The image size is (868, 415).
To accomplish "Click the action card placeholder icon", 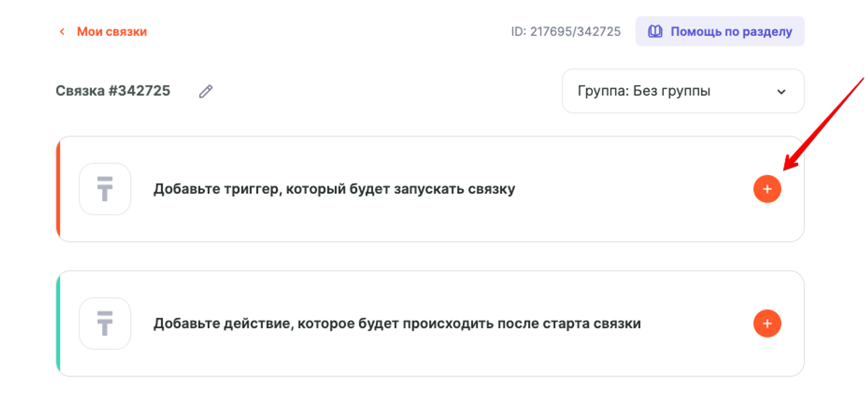I will (x=105, y=323).
